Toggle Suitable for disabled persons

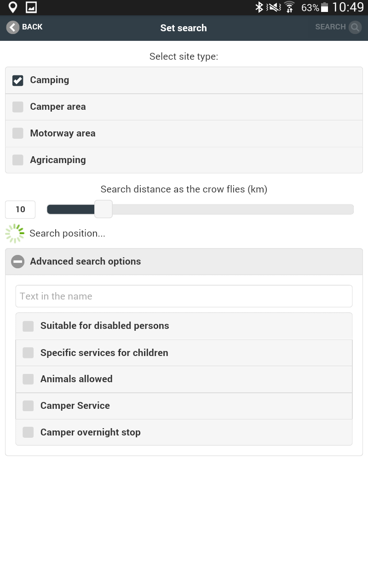(184, 326)
